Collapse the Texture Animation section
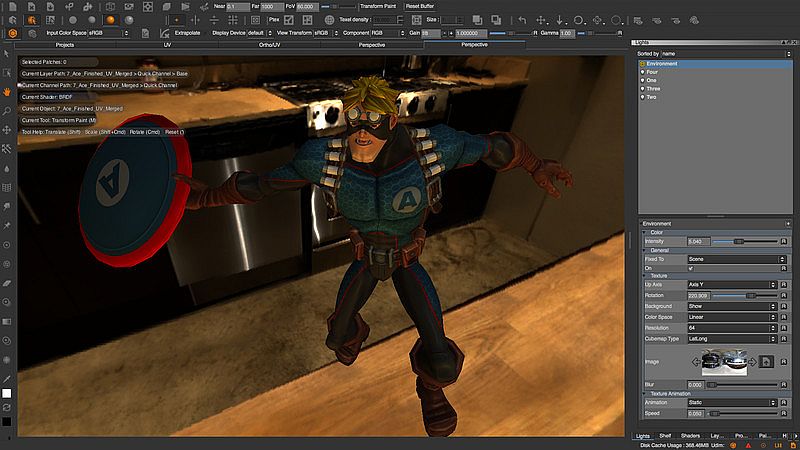This screenshot has width=800, height=450. click(x=644, y=393)
